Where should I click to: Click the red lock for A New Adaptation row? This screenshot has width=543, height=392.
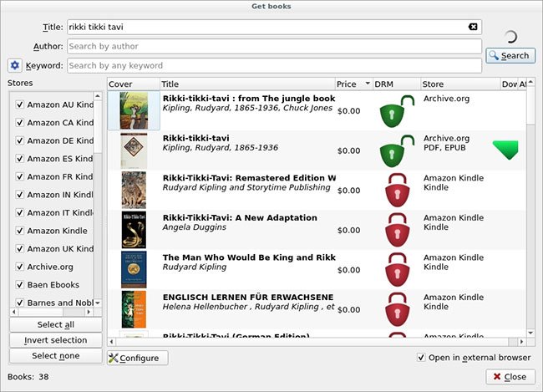point(397,230)
